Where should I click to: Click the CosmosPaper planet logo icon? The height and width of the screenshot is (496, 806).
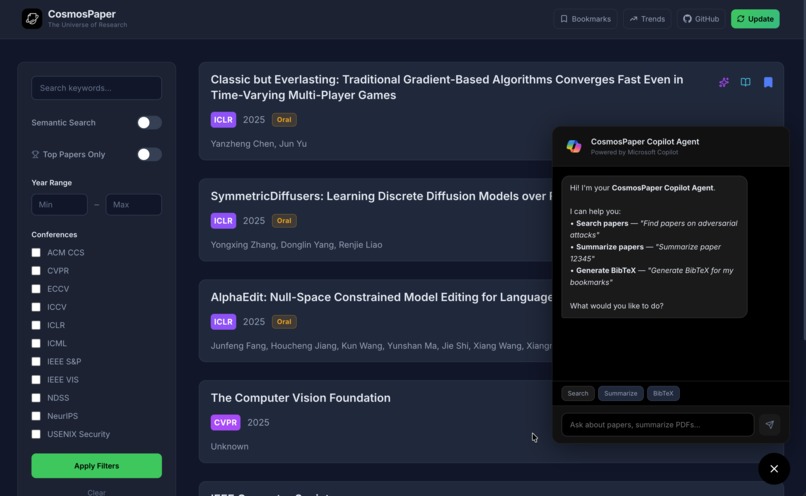[x=32, y=19]
